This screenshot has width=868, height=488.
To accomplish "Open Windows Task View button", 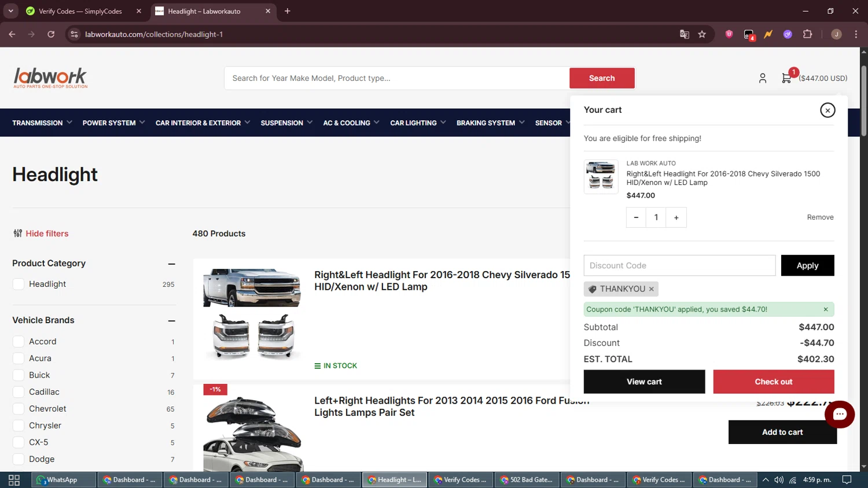I will click(14, 480).
